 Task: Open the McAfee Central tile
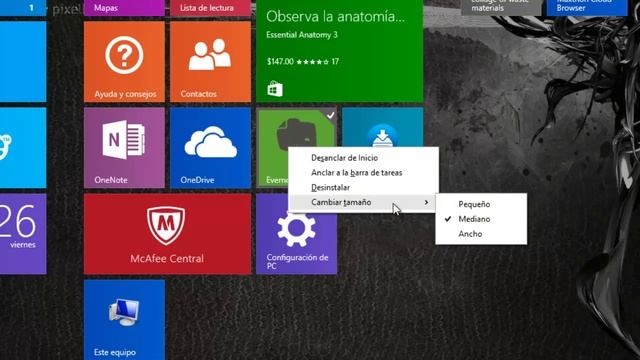pos(167,234)
